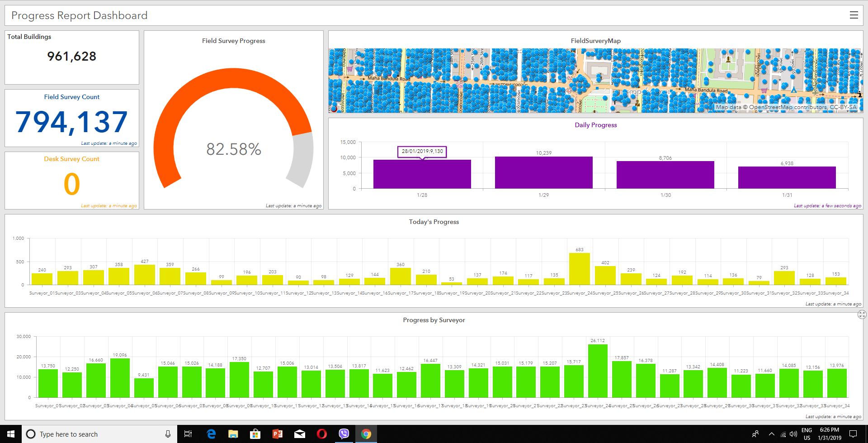The height and width of the screenshot is (443, 868).
Task: Open PowerPoint from the taskbar
Action: pos(277,434)
